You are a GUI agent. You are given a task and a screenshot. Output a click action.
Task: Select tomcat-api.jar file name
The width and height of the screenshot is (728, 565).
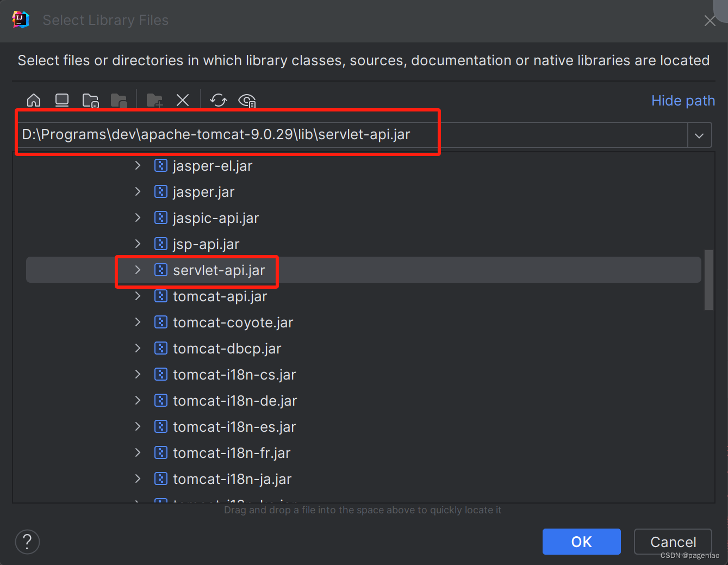pyautogui.click(x=220, y=296)
